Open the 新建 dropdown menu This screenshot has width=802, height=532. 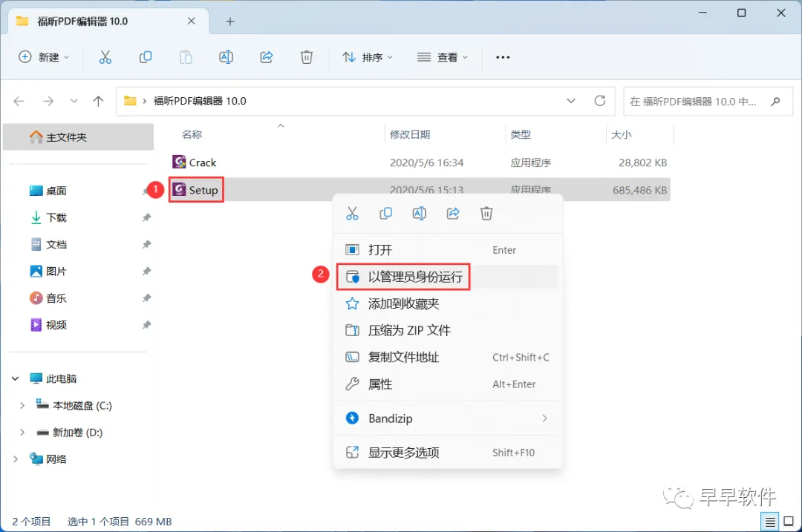(44, 57)
